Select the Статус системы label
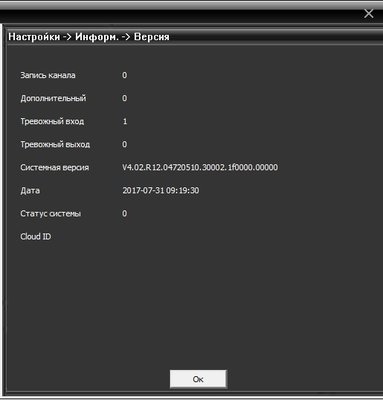383x400 pixels. (x=51, y=214)
